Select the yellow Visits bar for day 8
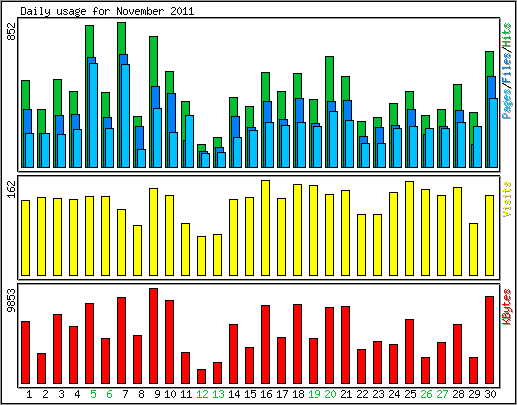 [138, 250]
